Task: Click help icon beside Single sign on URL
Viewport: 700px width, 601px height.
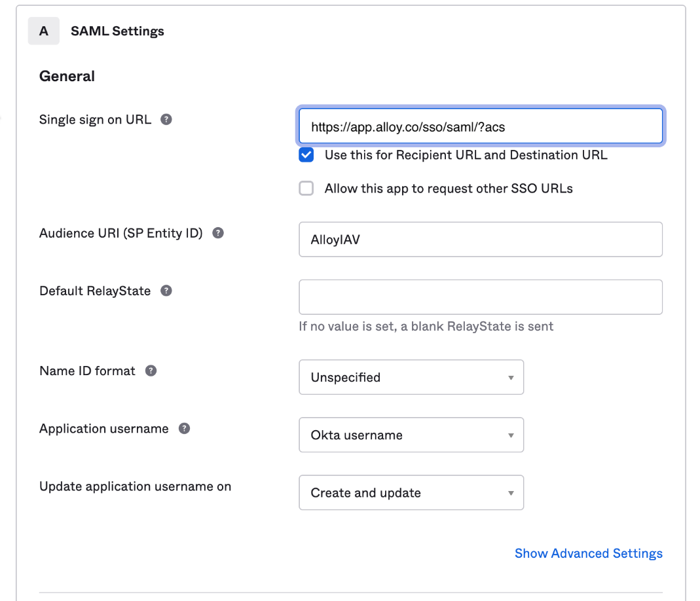Action: tap(166, 120)
